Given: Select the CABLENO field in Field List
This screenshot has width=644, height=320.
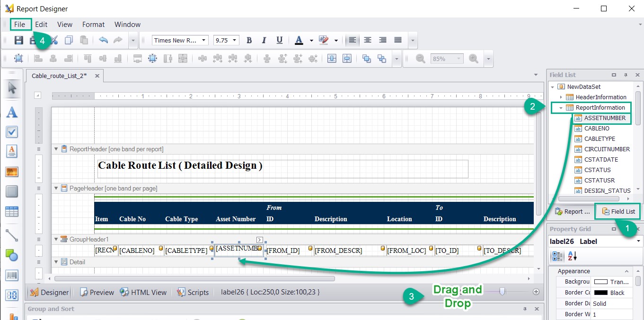Looking at the screenshot, I should [597, 129].
